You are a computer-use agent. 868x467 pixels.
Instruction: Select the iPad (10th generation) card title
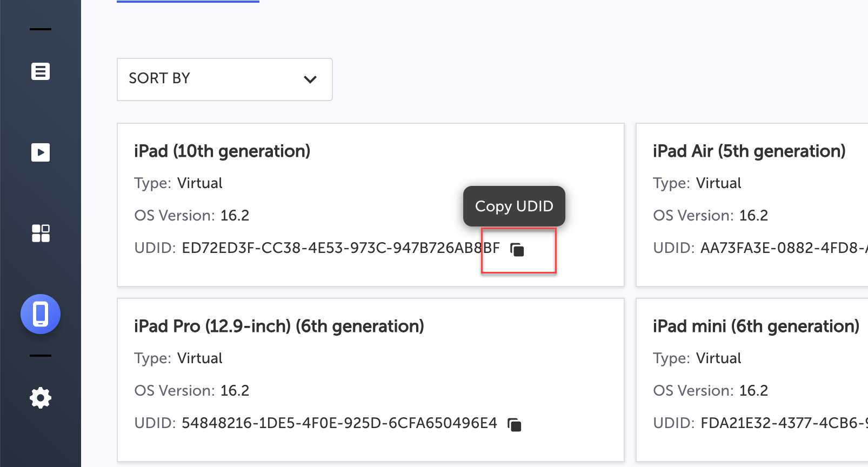click(222, 151)
